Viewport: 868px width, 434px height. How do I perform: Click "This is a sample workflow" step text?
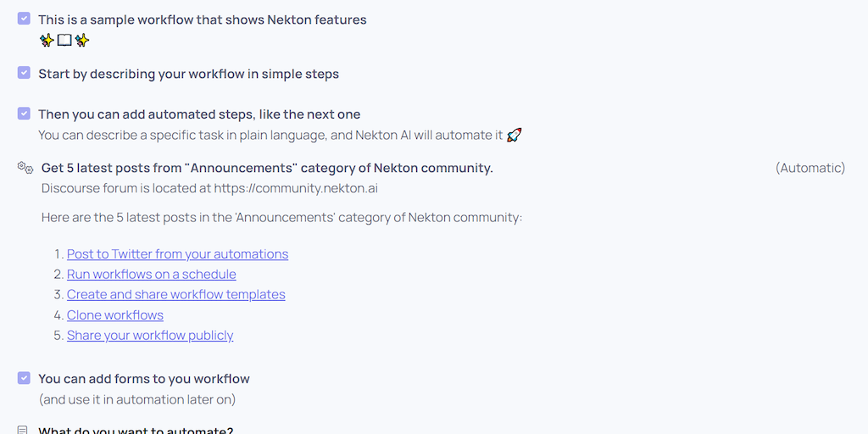203,19
